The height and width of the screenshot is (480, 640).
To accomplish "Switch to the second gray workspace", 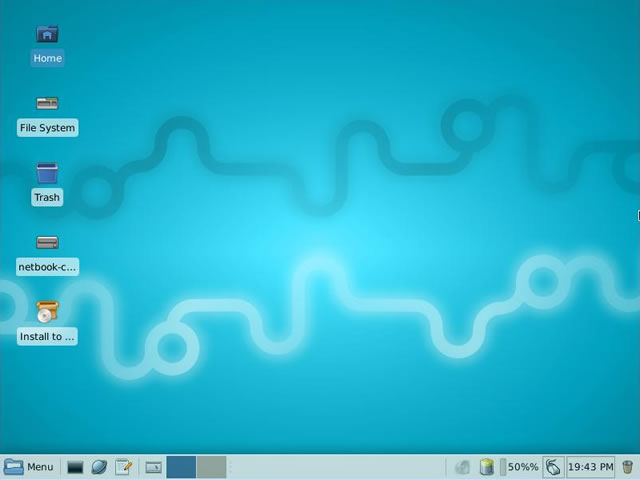I will click(211, 467).
